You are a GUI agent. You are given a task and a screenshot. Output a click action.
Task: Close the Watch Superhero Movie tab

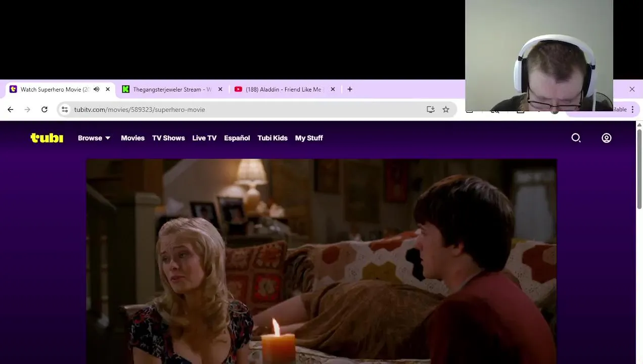[x=108, y=89]
